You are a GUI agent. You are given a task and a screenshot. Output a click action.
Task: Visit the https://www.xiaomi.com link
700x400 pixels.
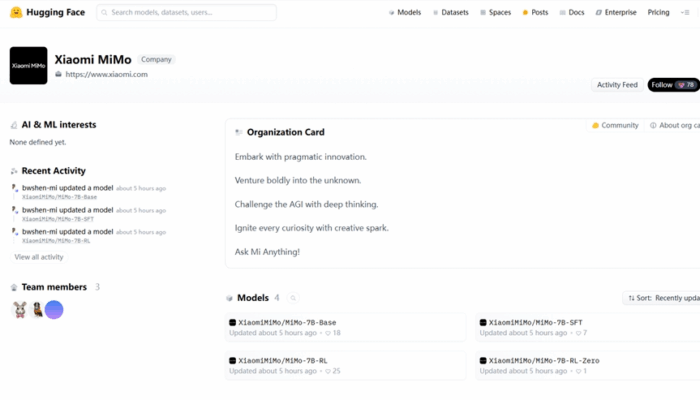pos(106,74)
